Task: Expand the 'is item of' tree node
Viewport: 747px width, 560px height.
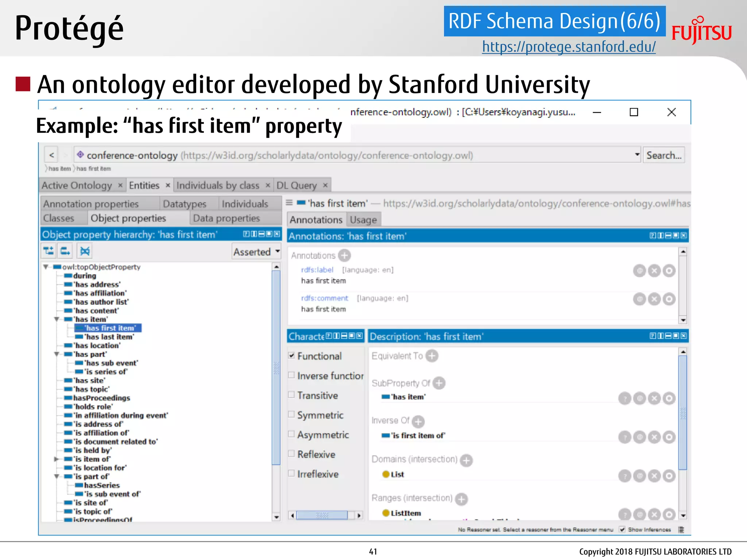Action: click(57, 459)
